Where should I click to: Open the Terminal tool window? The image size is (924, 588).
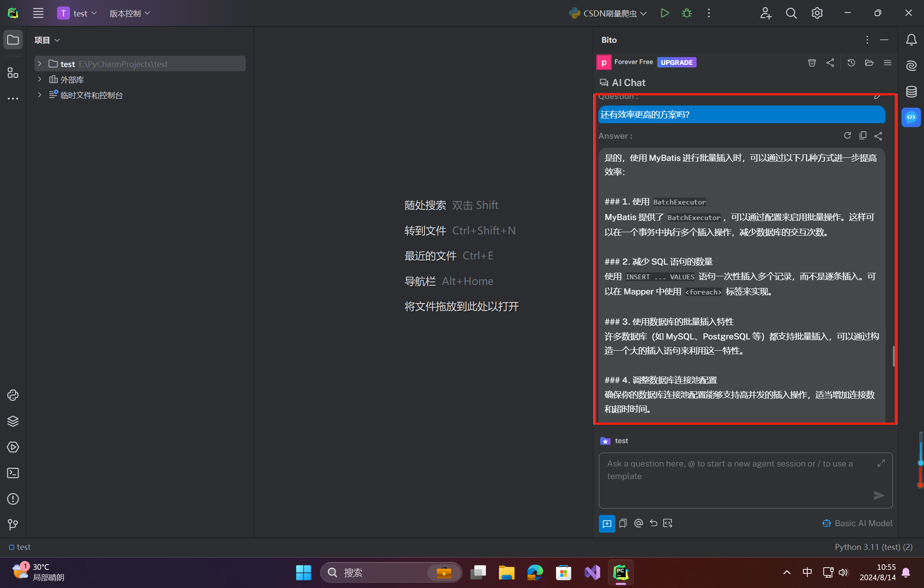13,473
